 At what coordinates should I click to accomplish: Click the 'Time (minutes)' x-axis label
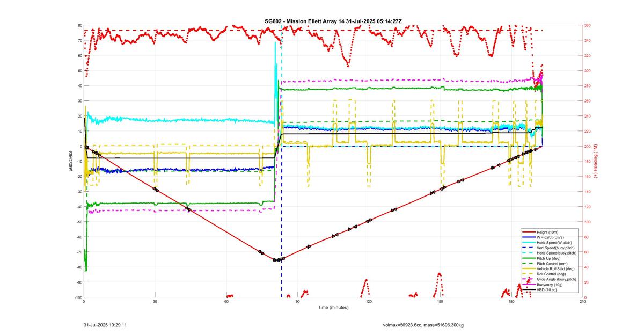click(333, 308)
